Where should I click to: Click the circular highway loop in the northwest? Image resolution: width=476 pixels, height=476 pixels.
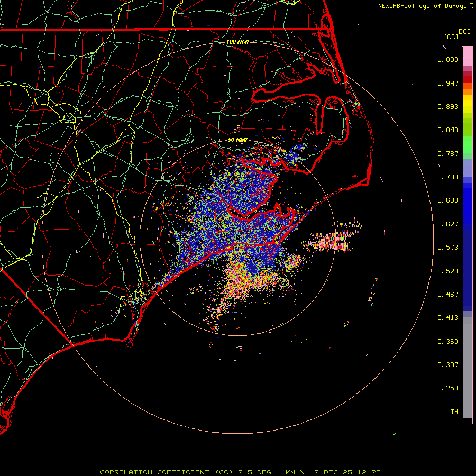point(68,117)
